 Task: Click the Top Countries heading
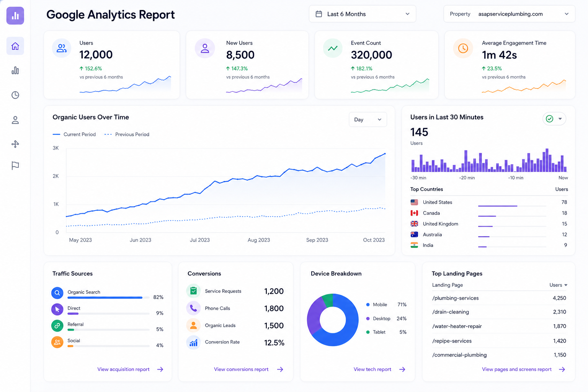click(426, 189)
